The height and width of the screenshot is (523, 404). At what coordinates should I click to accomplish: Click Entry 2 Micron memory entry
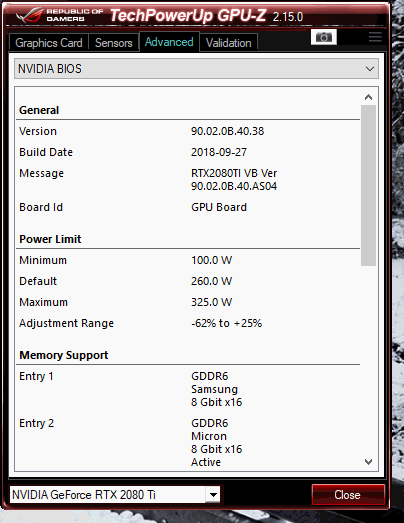[188, 443]
